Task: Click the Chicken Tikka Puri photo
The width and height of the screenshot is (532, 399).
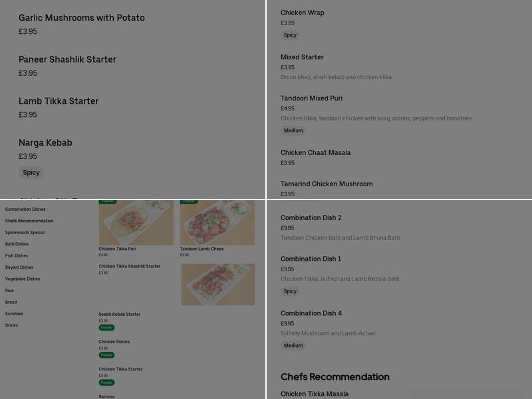Action: pos(136,223)
